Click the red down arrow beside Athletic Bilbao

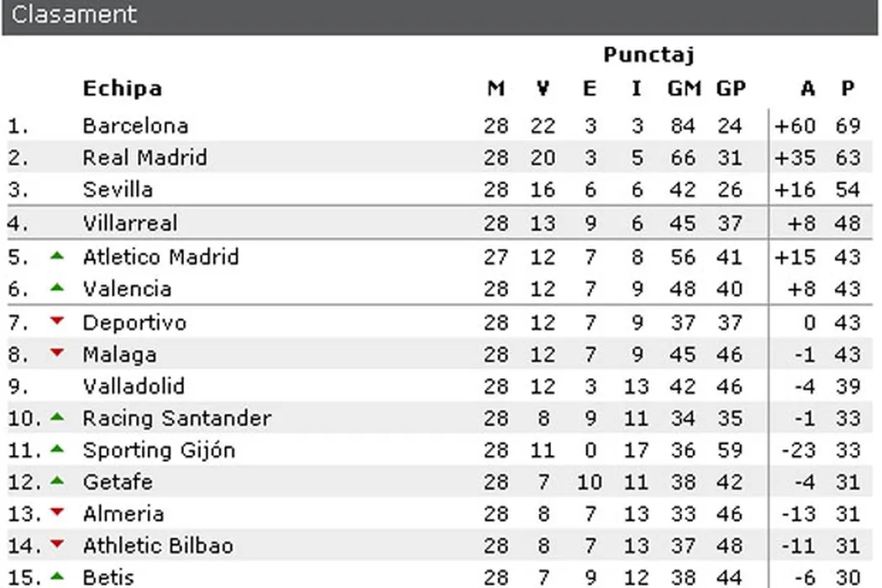click(x=57, y=544)
